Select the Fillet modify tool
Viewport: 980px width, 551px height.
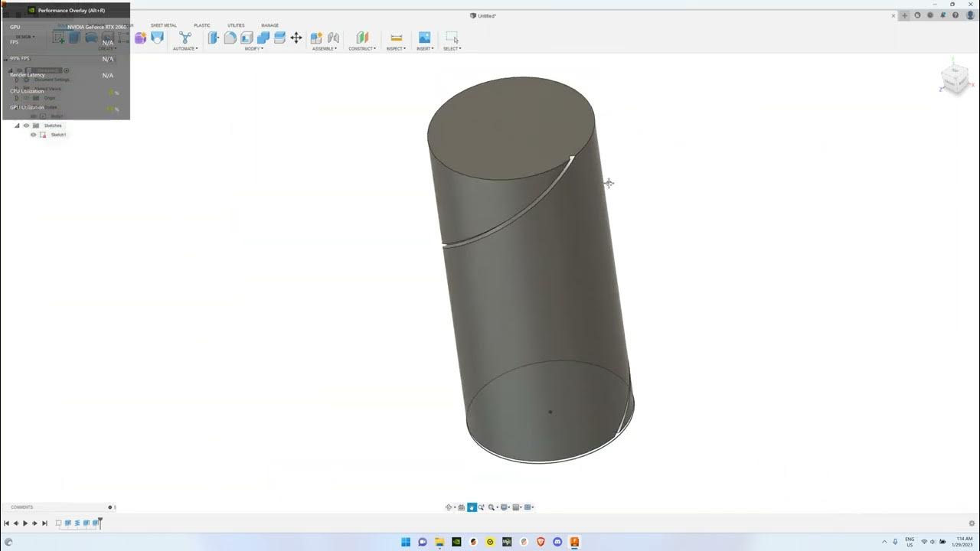pos(230,37)
